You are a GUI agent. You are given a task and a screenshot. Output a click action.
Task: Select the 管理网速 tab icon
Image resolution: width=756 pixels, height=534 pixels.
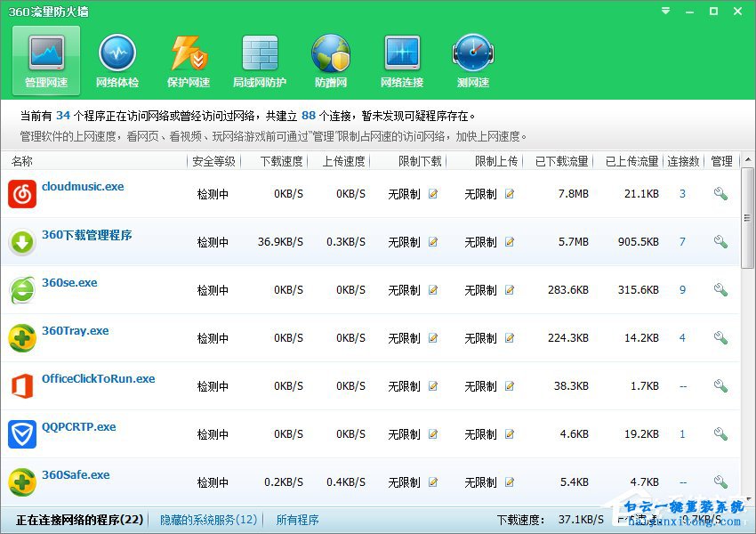pos(45,59)
